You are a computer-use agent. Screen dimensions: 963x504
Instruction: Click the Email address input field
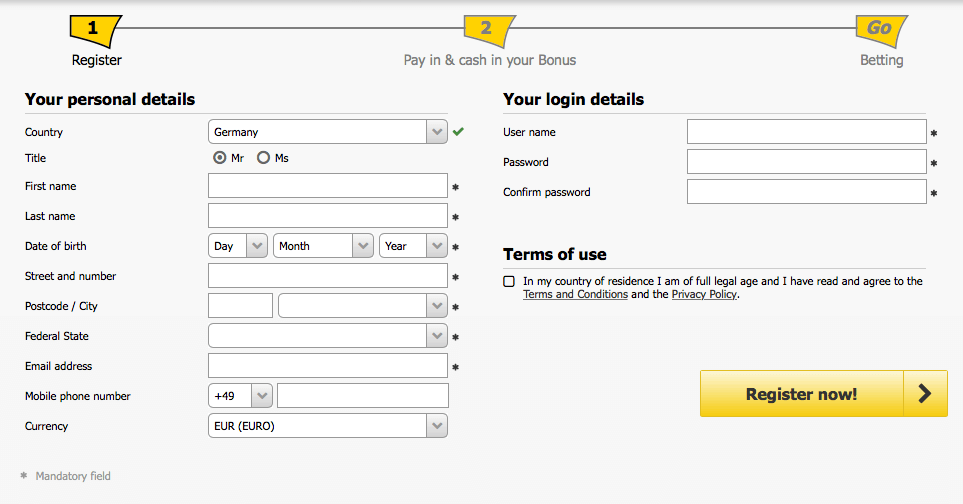click(328, 366)
